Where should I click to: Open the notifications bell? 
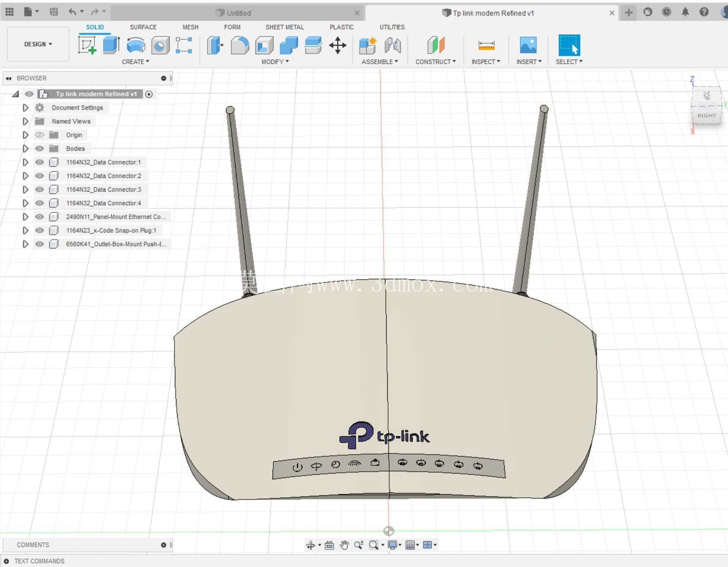[x=685, y=12]
